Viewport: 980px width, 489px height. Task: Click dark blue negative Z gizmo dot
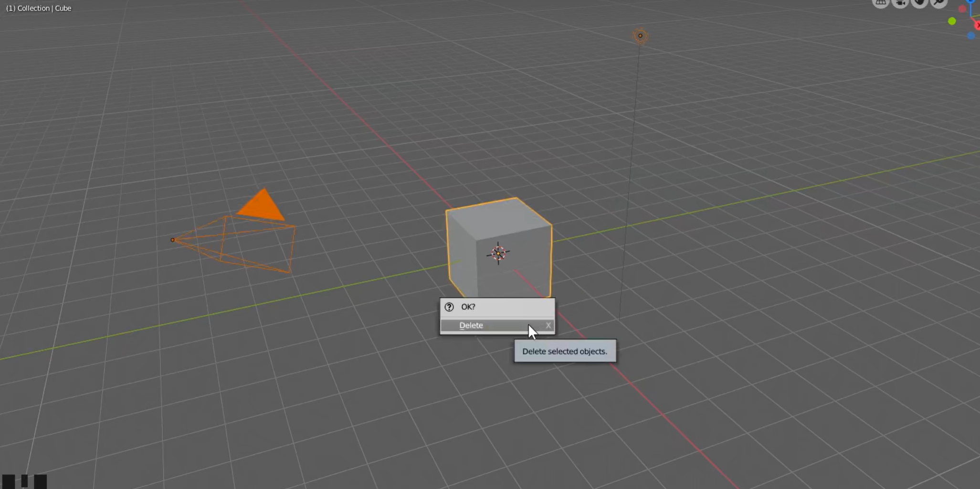point(970,36)
